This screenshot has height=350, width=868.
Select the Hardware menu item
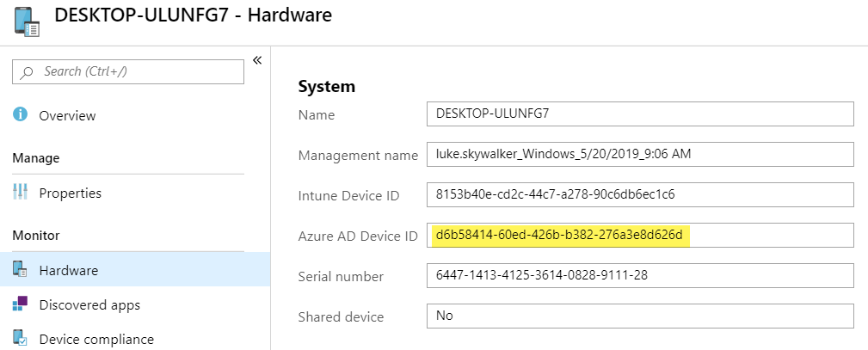[x=68, y=270]
